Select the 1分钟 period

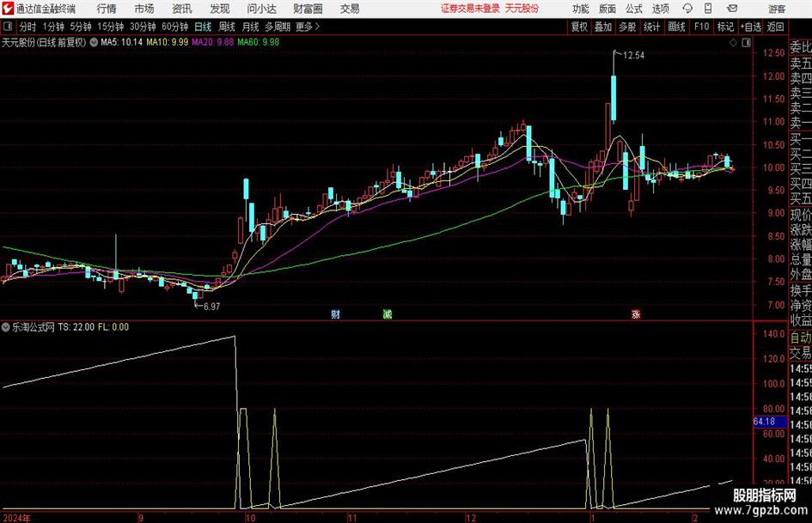[x=53, y=27]
